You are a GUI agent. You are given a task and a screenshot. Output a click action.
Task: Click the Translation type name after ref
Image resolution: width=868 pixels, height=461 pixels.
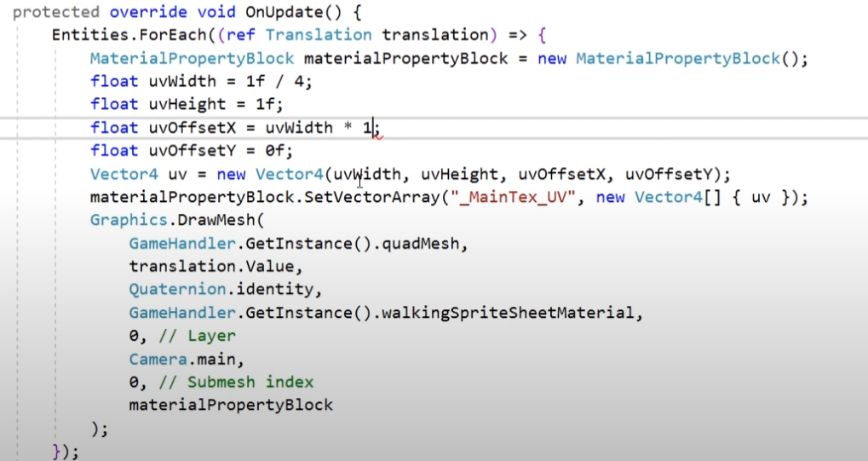pyautogui.click(x=319, y=35)
